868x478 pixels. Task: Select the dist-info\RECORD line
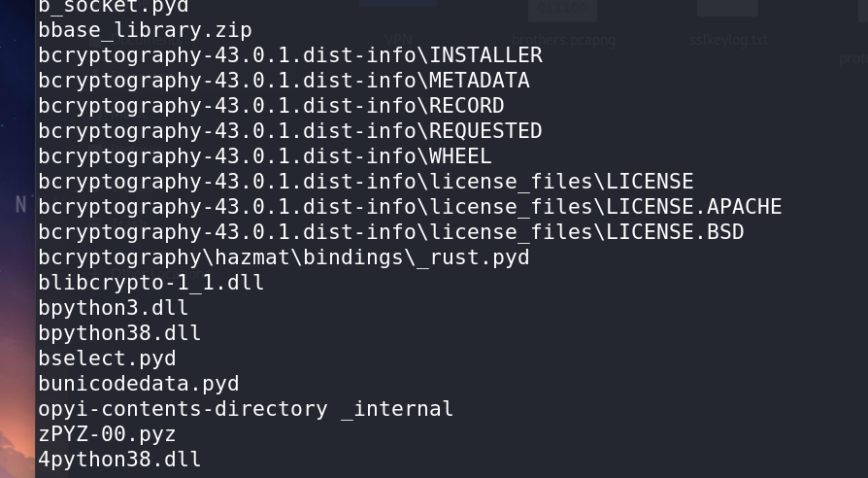271,106
